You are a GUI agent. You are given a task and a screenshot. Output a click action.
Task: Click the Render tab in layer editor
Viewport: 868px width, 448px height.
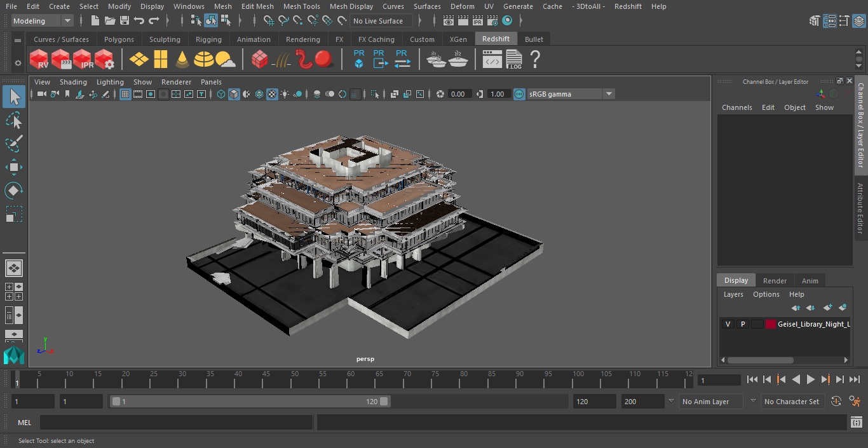tap(775, 281)
